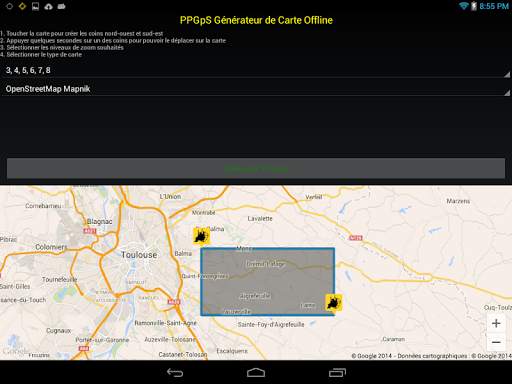The height and width of the screenshot is (384, 512).
Task: Tap the Google copyright text on the map
Action: point(431,356)
